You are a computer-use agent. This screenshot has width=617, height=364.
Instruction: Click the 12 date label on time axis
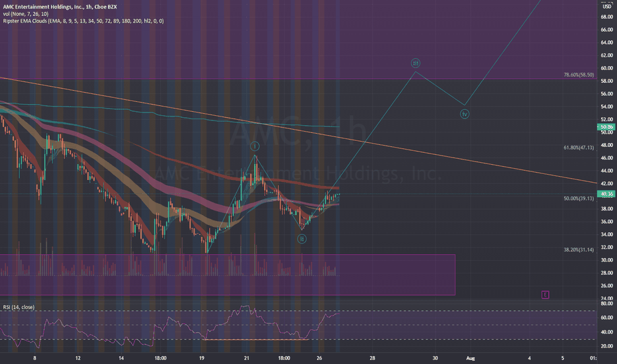click(78, 358)
